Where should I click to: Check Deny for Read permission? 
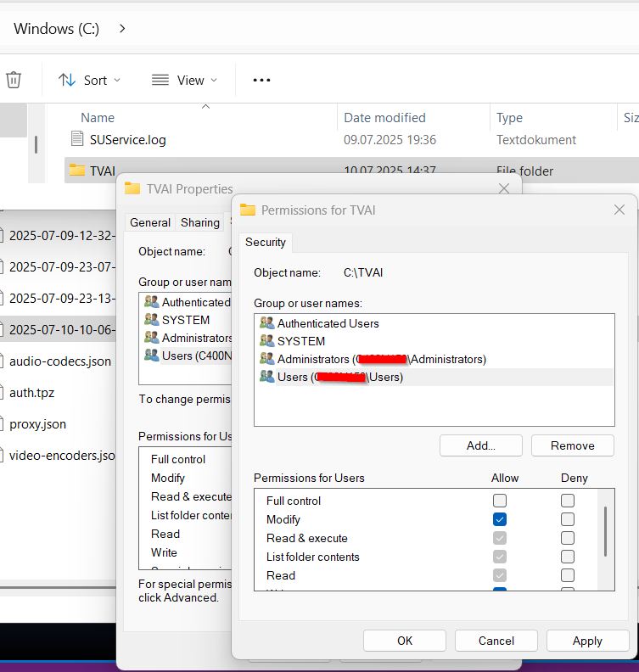(568, 575)
